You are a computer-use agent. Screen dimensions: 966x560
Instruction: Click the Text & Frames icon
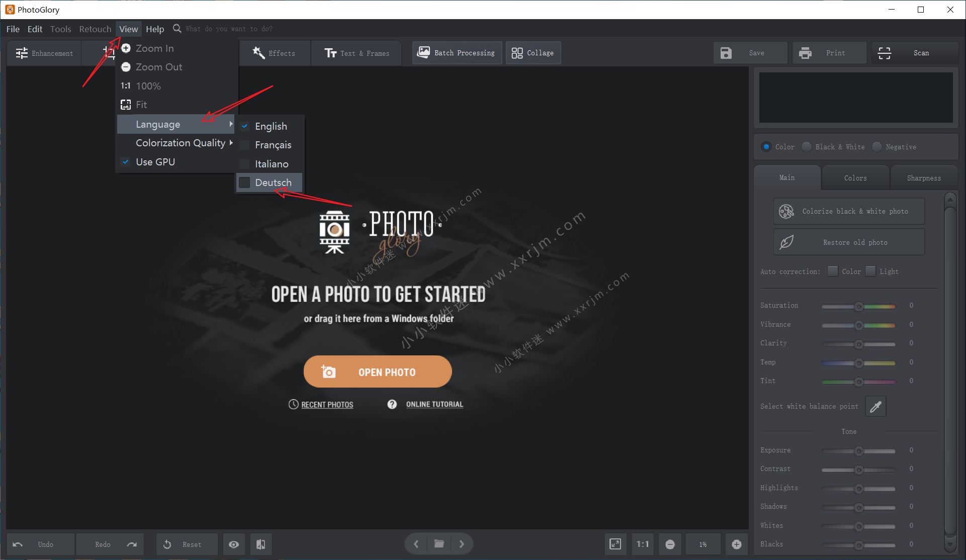[x=330, y=53]
